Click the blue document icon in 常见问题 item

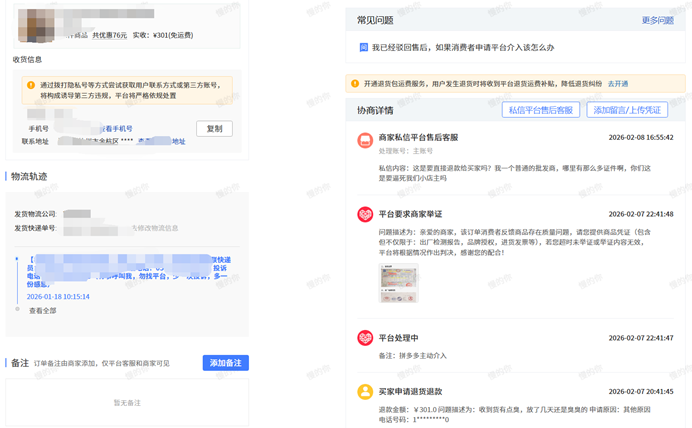pyautogui.click(x=364, y=47)
